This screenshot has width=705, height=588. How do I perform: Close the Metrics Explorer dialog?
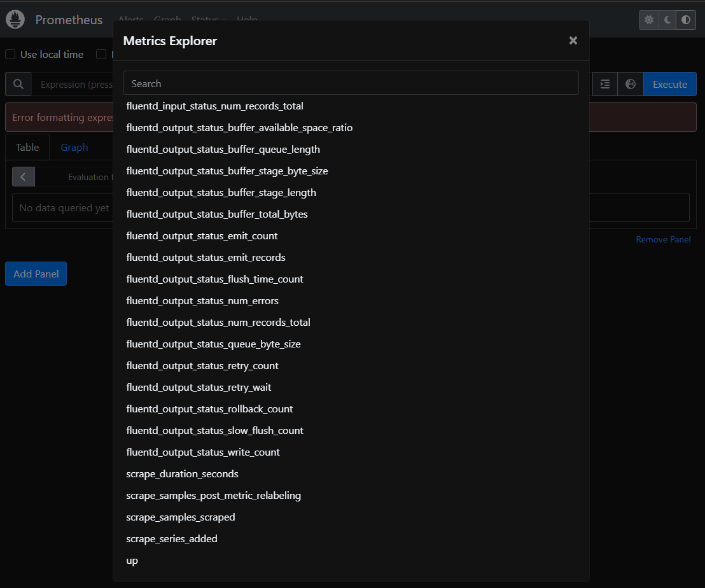point(573,41)
